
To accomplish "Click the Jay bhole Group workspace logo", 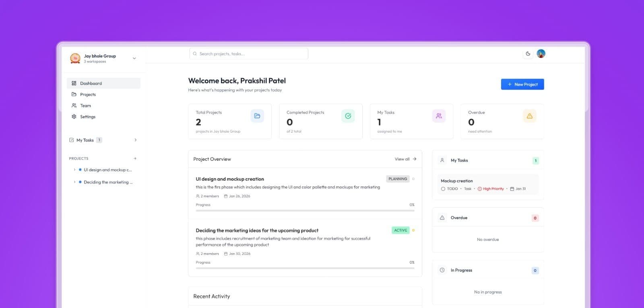I will (75, 58).
